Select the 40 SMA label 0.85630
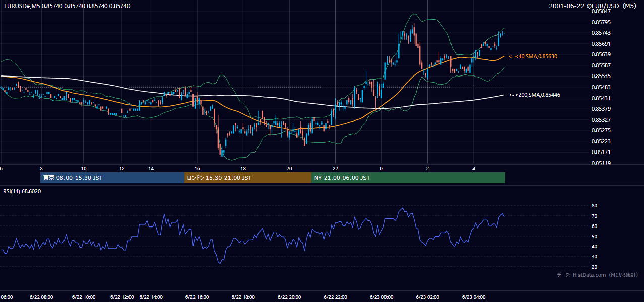The height and width of the screenshot is (302, 644). click(x=533, y=56)
